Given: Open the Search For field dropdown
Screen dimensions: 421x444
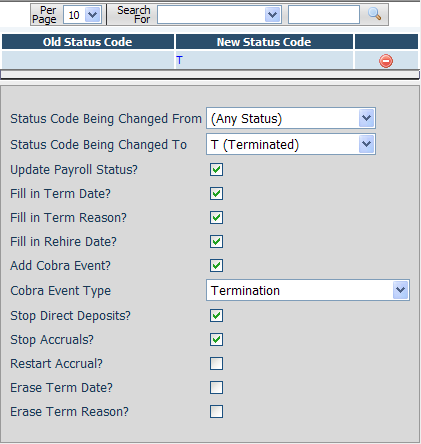Looking at the screenshot, I should point(219,15).
